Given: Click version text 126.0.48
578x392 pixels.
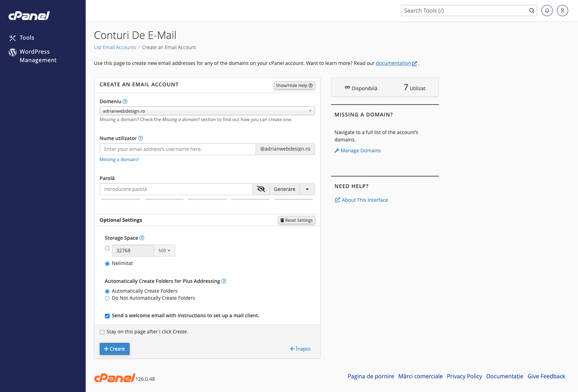Looking at the screenshot, I should (145, 379).
